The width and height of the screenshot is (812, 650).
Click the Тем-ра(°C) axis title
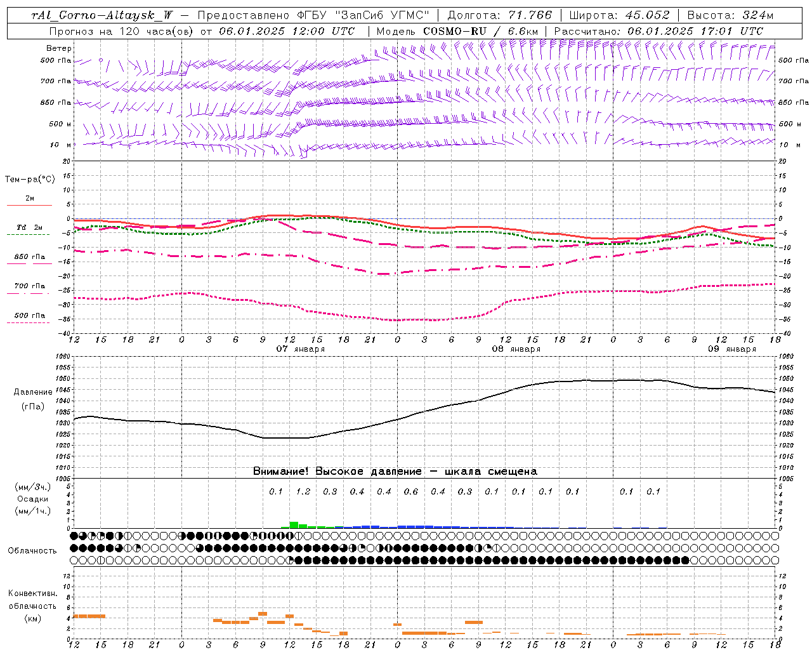30,180
